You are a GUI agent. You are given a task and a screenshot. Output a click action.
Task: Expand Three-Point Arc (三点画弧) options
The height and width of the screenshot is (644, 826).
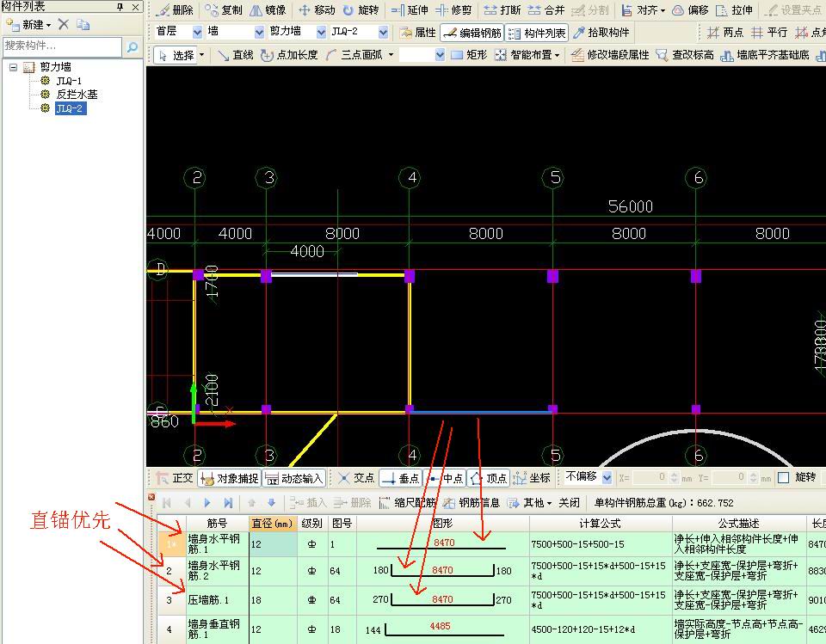391,55
